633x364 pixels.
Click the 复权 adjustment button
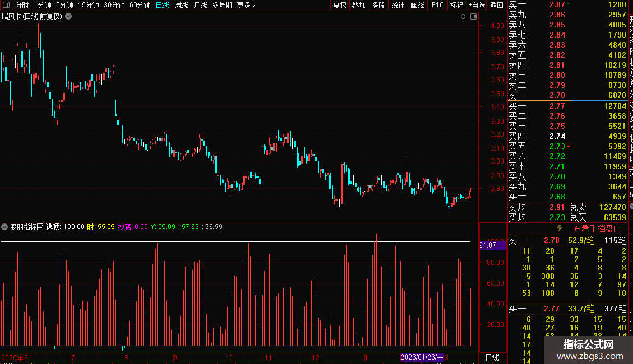pyautogui.click(x=339, y=5)
